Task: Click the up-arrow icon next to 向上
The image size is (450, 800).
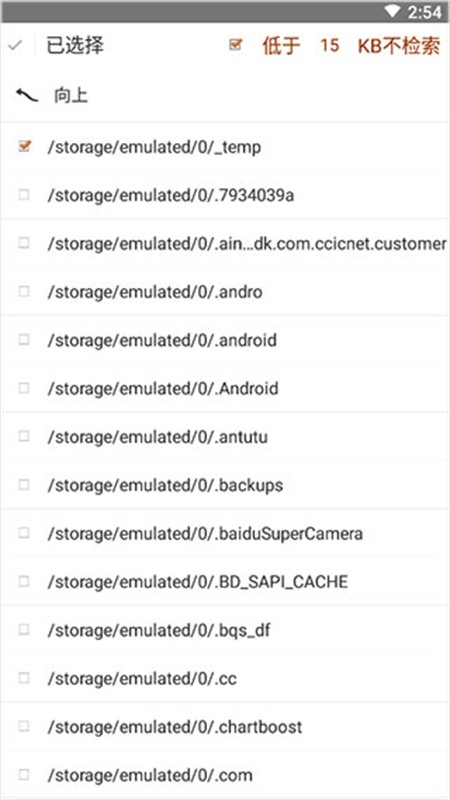Action: pos(27,95)
